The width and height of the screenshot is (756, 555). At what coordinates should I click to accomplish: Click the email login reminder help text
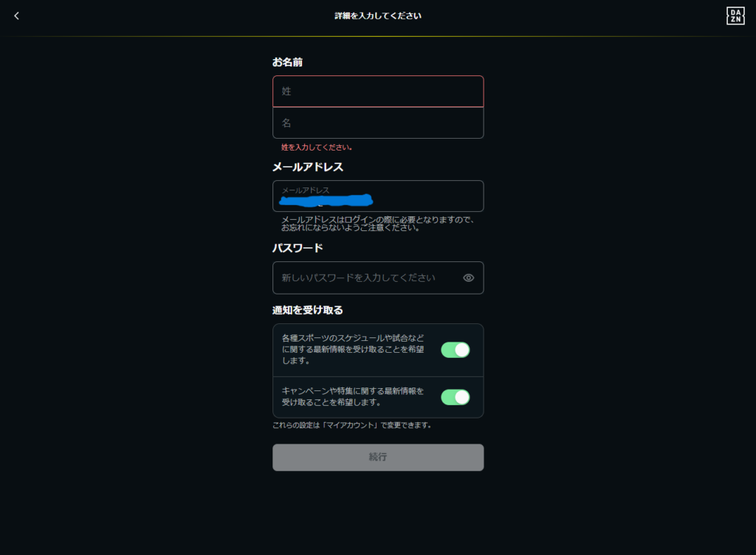point(377,224)
